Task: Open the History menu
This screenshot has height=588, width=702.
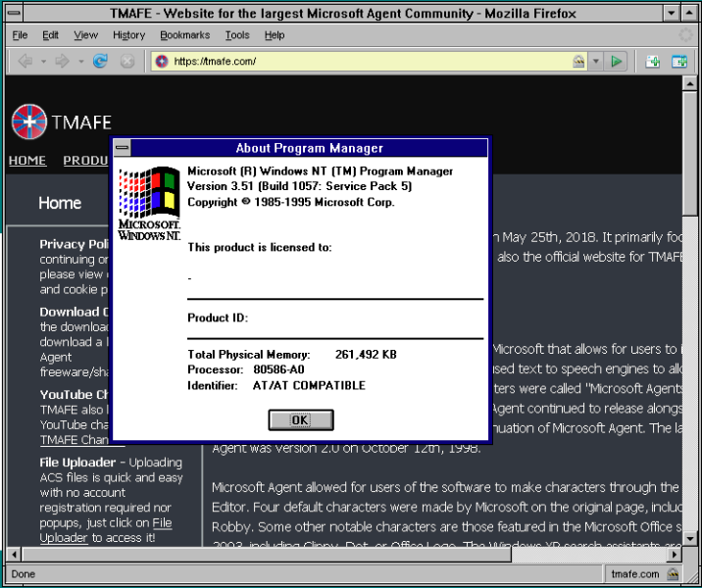Action: 129,35
